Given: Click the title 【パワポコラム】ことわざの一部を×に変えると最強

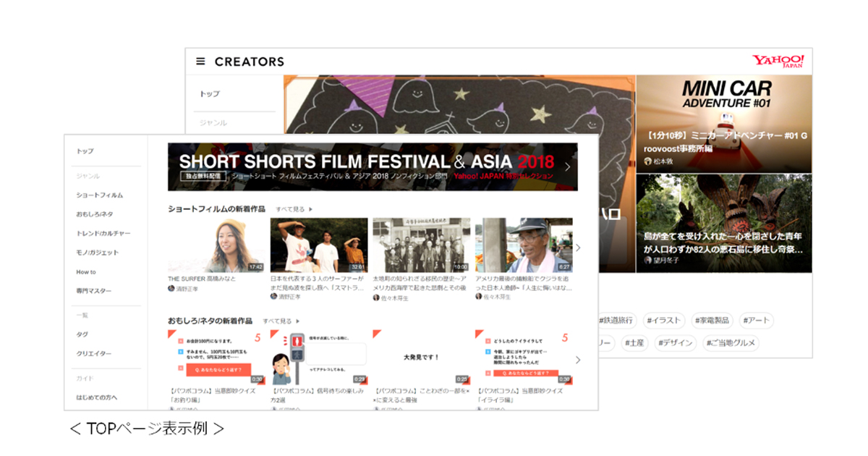Looking at the screenshot, I should pyautogui.click(x=421, y=394).
